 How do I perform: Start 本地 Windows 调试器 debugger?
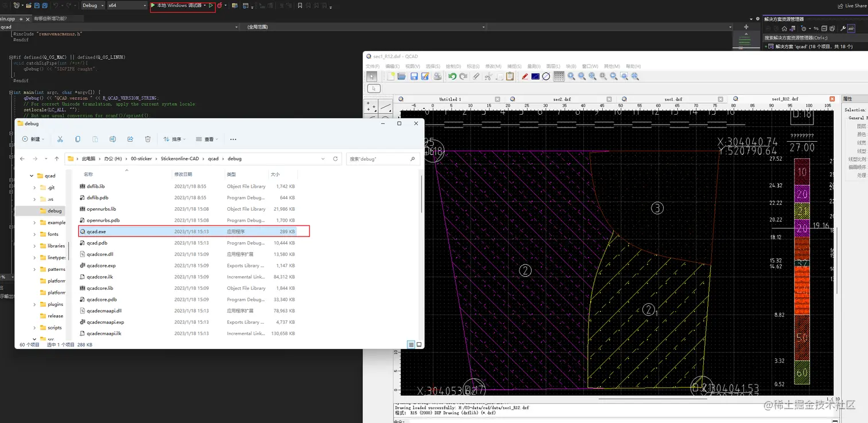[x=178, y=5]
